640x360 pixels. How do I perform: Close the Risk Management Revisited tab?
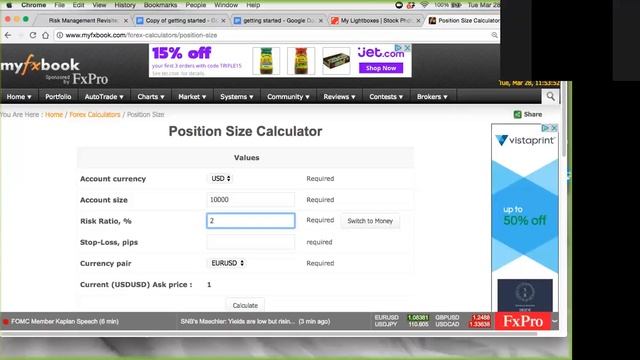tap(126, 20)
